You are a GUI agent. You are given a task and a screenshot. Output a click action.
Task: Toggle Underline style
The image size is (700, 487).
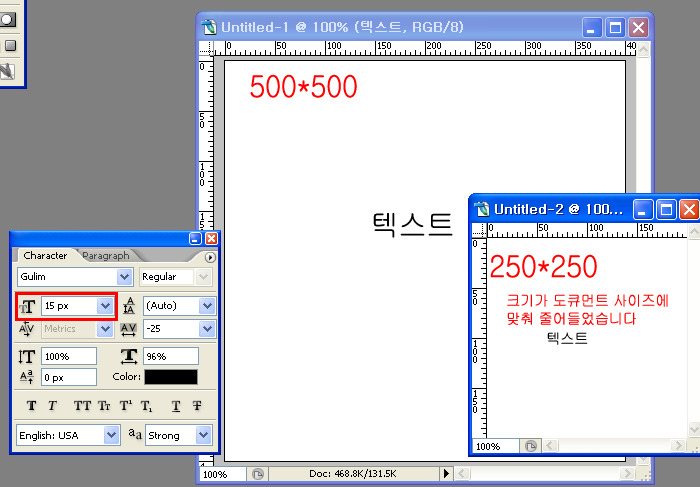176,405
